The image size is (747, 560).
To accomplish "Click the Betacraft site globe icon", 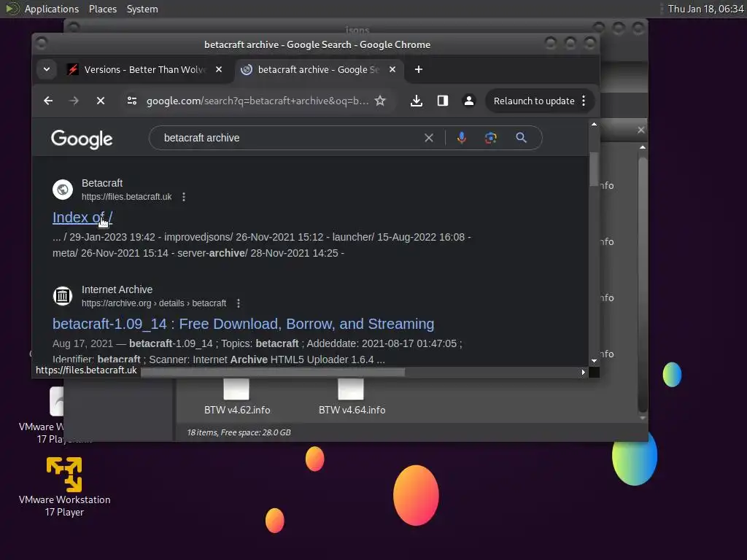I will (x=63, y=190).
